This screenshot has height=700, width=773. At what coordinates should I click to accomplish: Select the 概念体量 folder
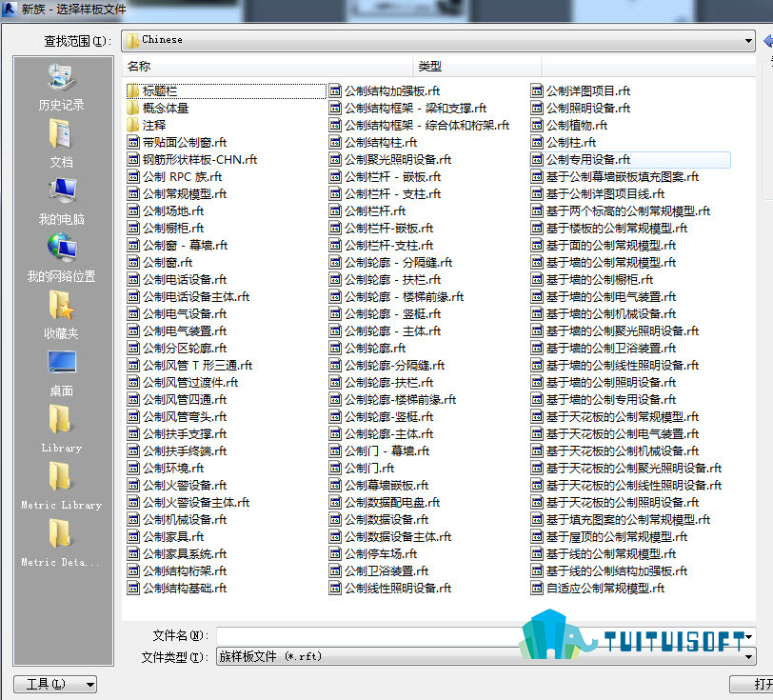tap(158, 108)
